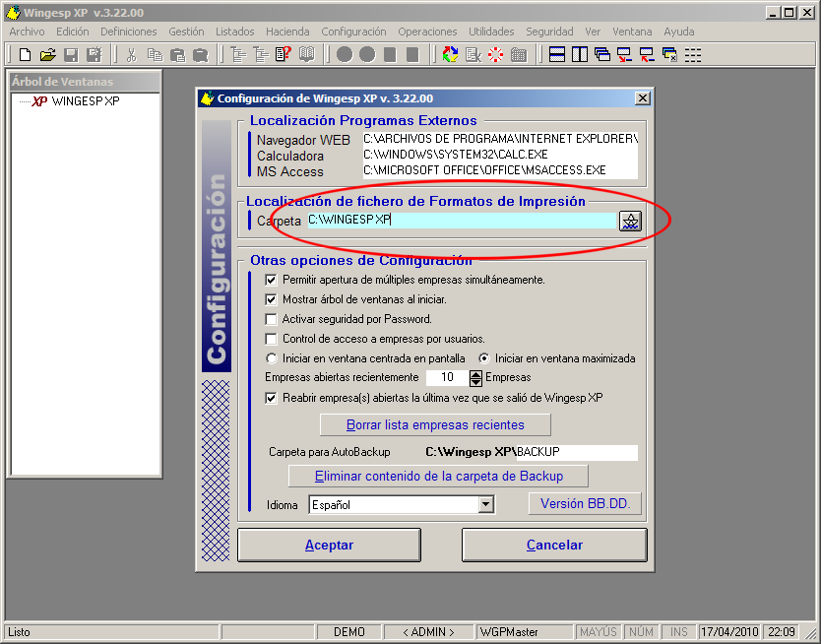Click the New document toolbar icon
The image size is (821, 644).
(x=26, y=54)
